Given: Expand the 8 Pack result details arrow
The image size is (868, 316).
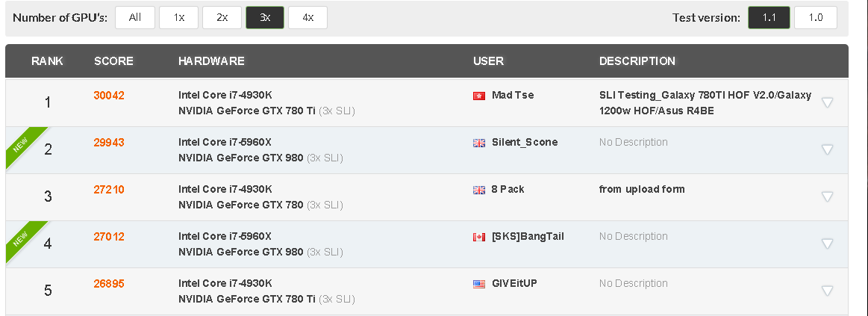Looking at the screenshot, I should point(827,196).
